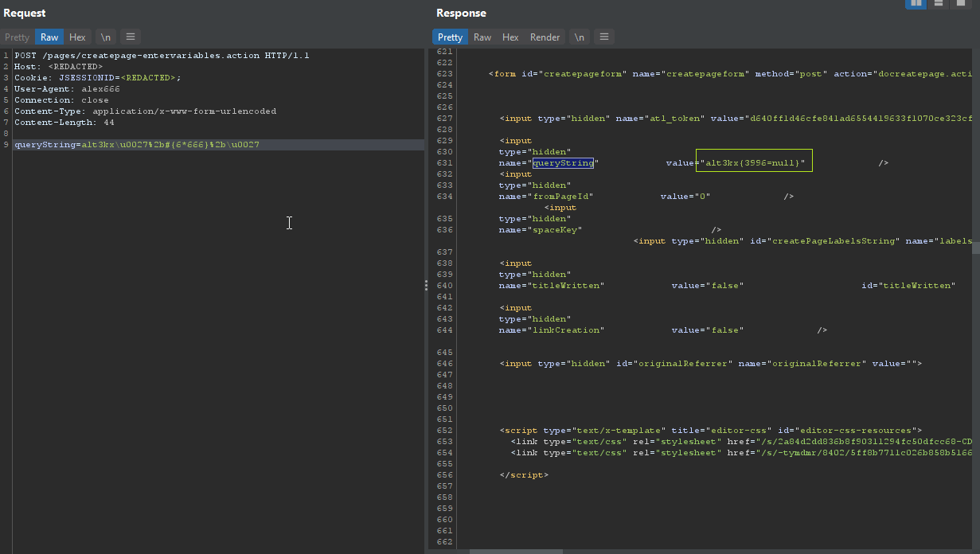Click the second link stylesheet line 654
This screenshot has width=980, height=554.
point(741,453)
